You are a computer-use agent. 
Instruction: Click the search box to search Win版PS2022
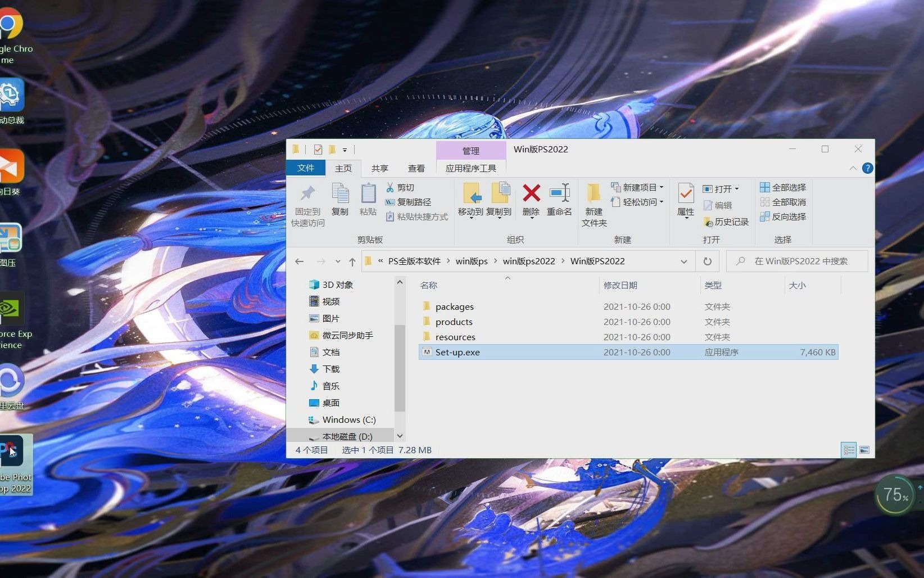798,261
